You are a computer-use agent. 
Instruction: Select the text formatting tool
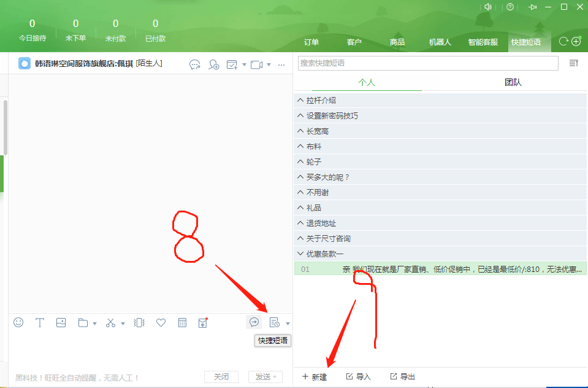tap(39, 322)
